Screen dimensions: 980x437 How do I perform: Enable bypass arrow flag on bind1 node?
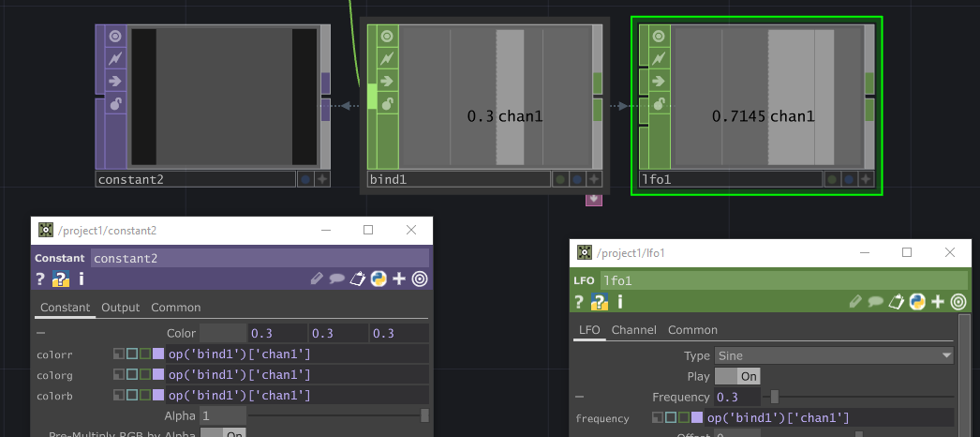coord(388,81)
